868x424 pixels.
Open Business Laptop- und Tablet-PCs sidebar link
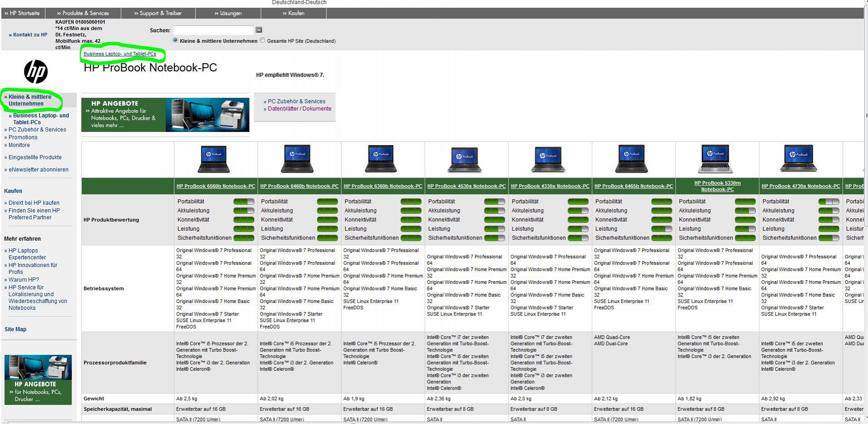click(x=40, y=119)
